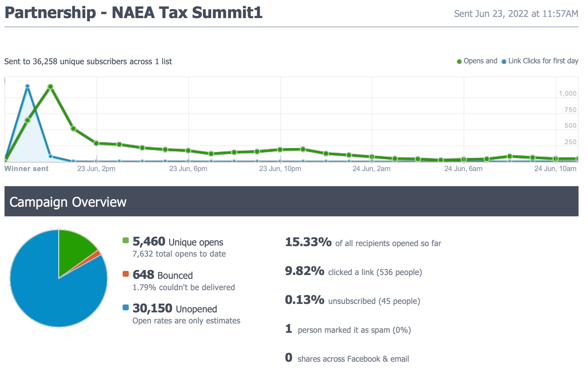Click the Winner sent axis label
Screen dimensions: 588x376
(26, 169)
